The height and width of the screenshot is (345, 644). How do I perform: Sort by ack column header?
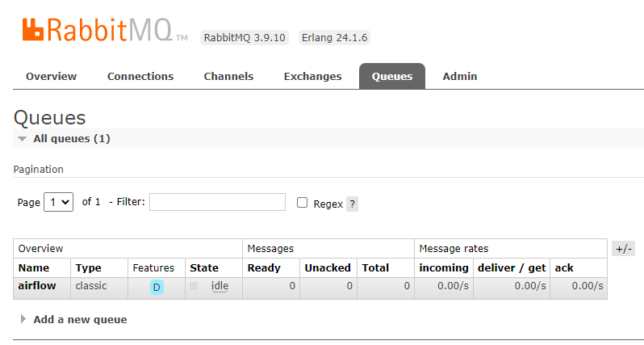click(x=564, y=268)
